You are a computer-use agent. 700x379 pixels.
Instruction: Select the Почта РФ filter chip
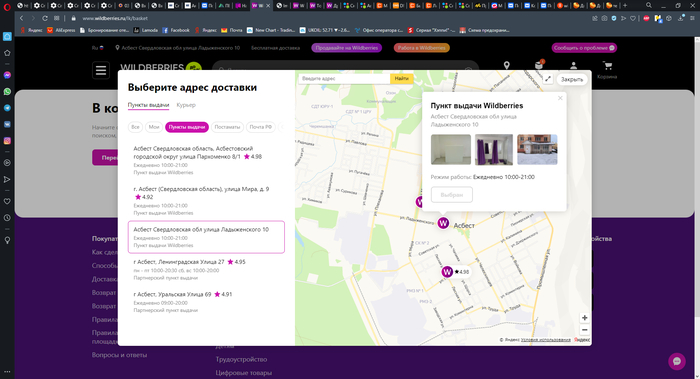(x=260, y=127)
